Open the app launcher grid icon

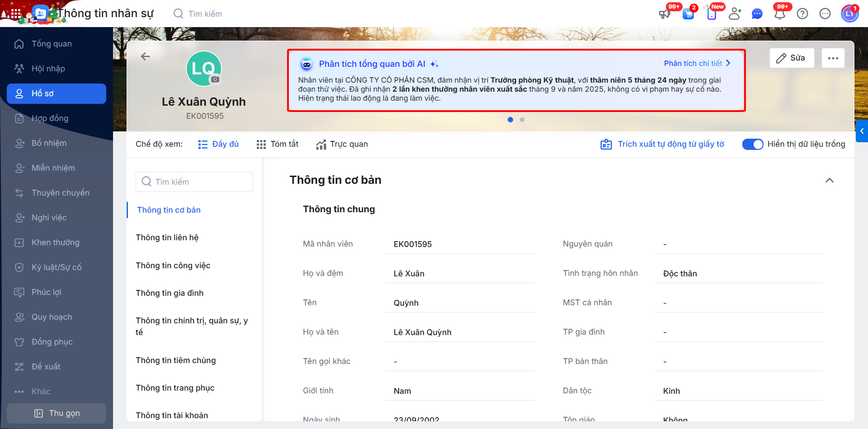(x=15, y=14)
